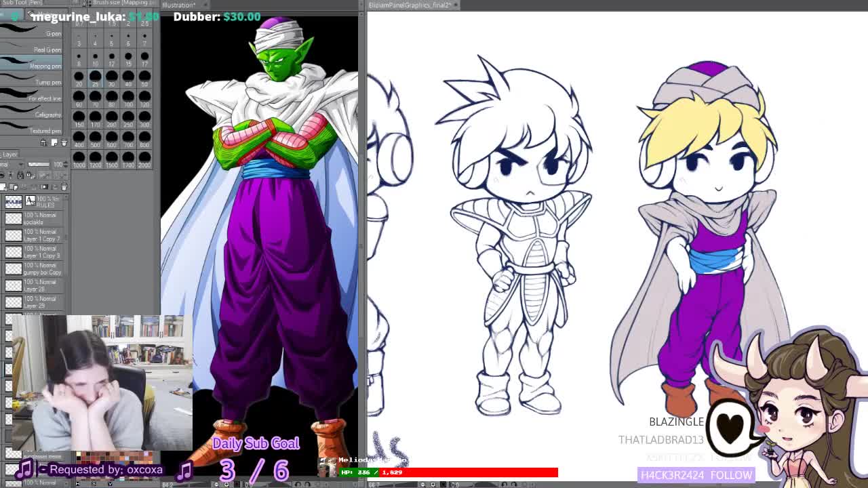Choose brush size 1500 preset
The image size is (868, 488).
coord(111,160)
